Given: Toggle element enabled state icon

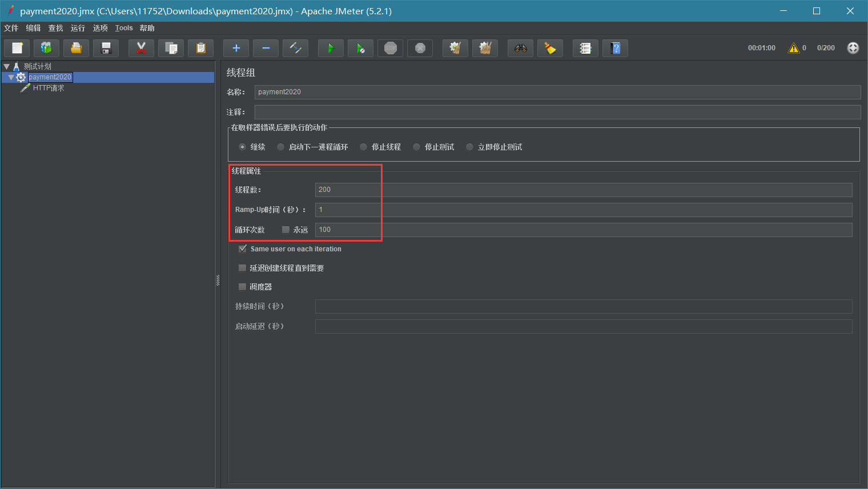Looking at the screenshot, I should tap(296, 48).
